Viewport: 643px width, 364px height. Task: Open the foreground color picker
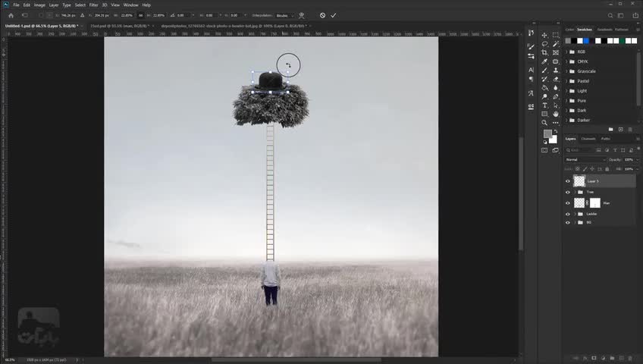pyautogui.click(x=547, y=133)
